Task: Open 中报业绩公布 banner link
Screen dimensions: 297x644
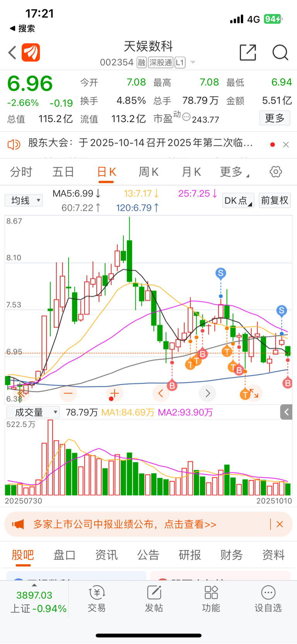Action: pos(125,524)
